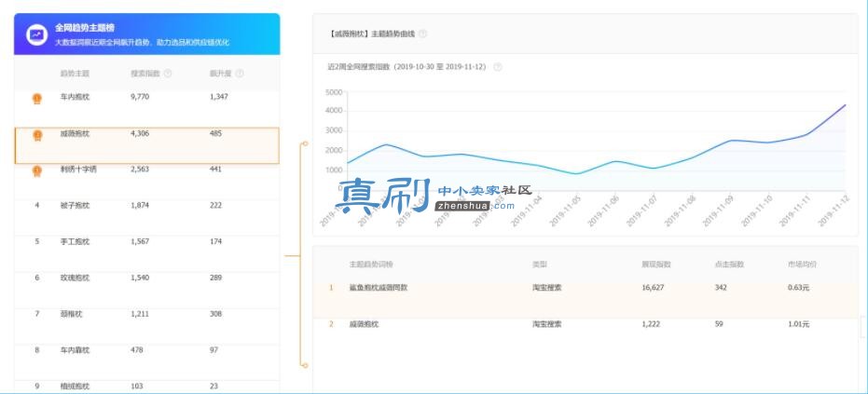
Task: Click the search index value 9,770
Action: coord(140,97)
